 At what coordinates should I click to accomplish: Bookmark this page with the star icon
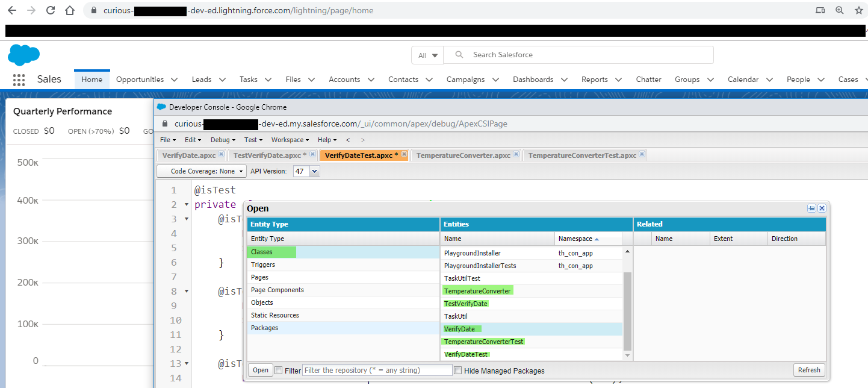[859, 10]
